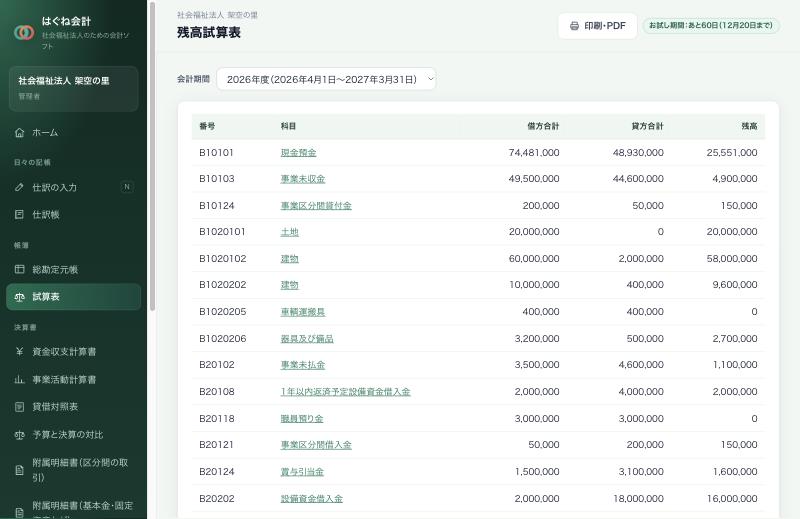Click balance 16,000,000 in row B20202
Screen dimensions: 800x519
coord(732,499)
